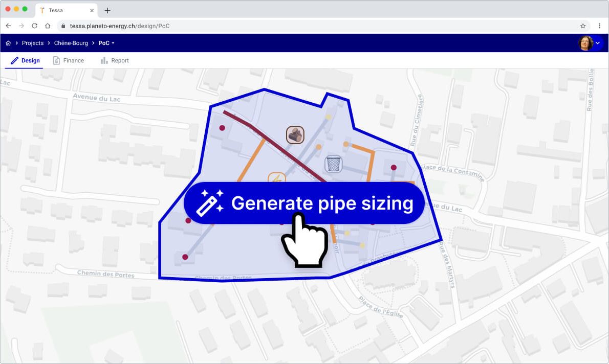Screen dimensions: 609x364
Task: Select the dark red main pipe line
Action: pos(274,146)
